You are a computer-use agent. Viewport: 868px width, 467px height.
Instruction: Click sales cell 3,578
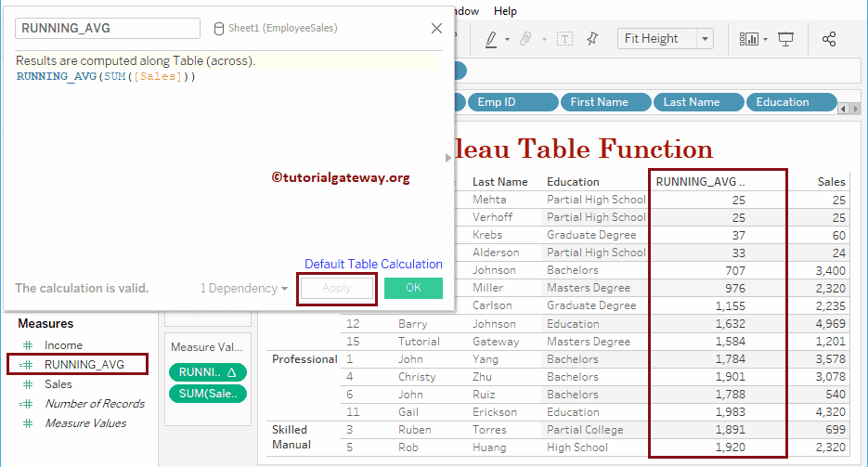830,359
